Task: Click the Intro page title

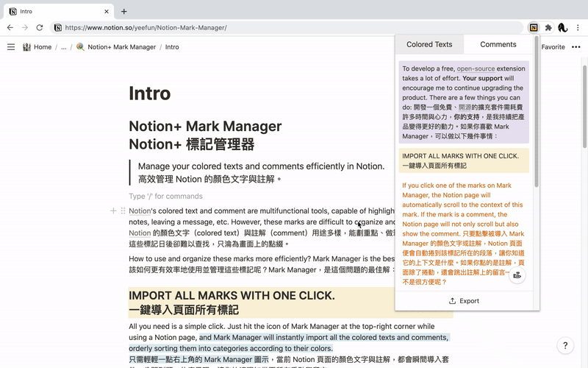Action: pyautogui.click(x=150, y=93)
